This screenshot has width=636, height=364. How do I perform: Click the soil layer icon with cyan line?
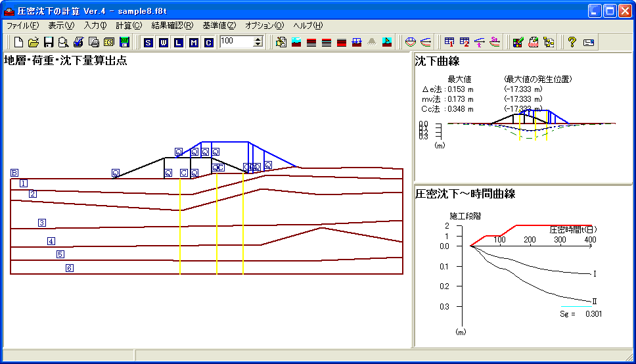[327, 42]
